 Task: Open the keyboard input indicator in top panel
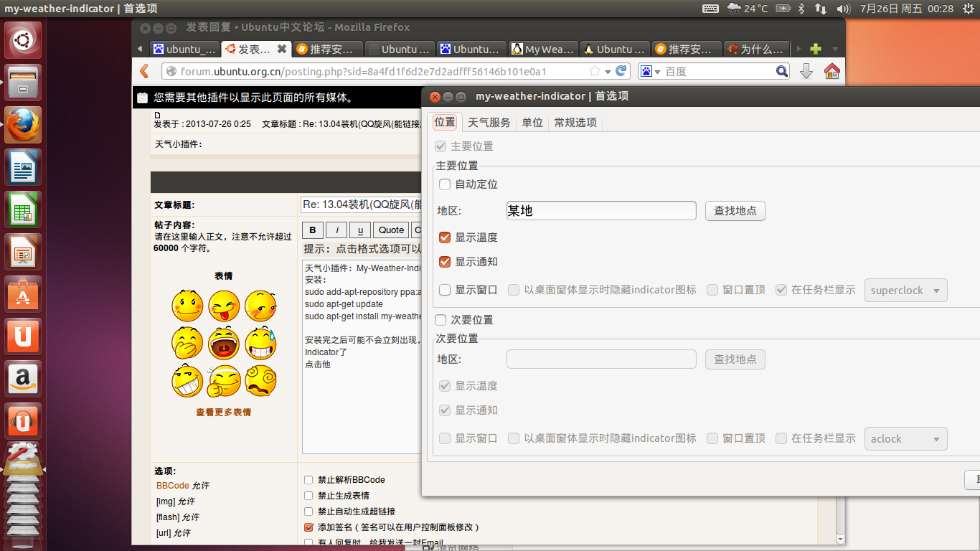710,9
